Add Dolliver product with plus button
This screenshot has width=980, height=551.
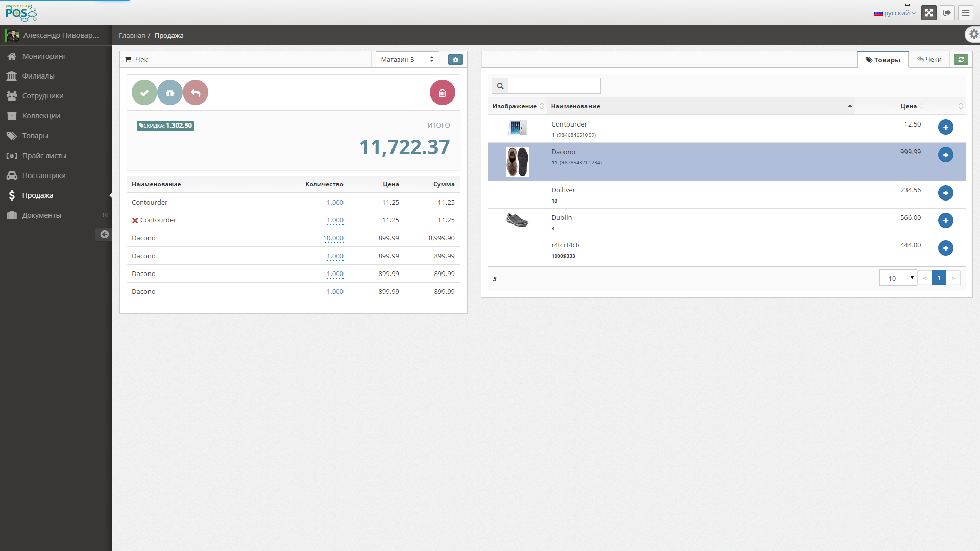click(945, 193)
